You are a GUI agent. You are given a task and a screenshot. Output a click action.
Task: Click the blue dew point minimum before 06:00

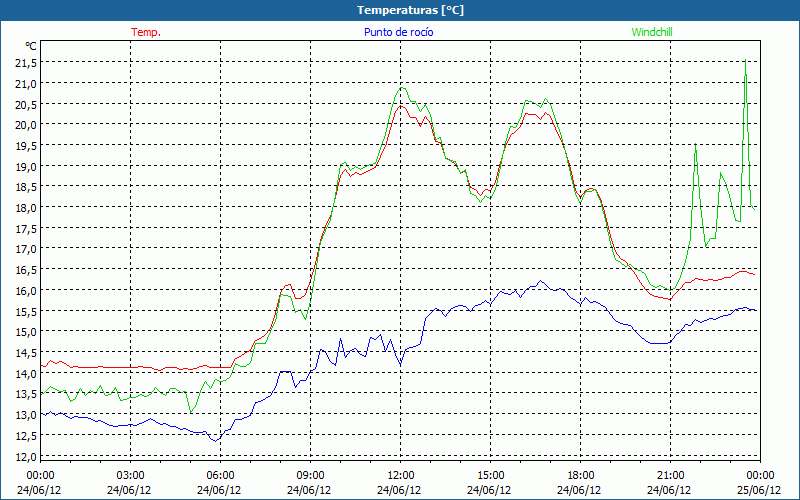point(216,440)
